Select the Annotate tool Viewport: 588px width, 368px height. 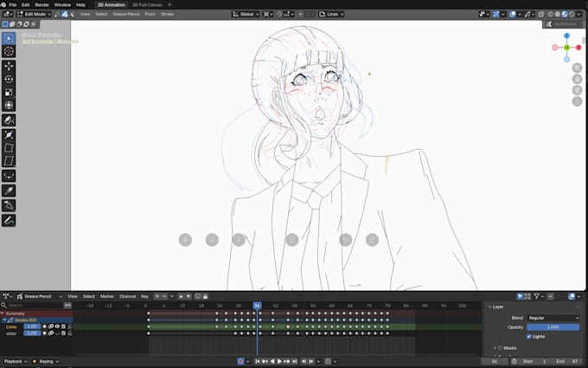9,220
